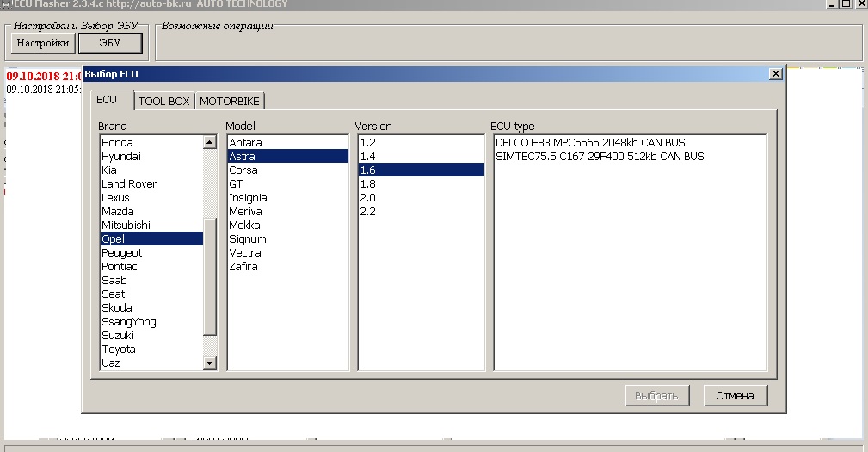The height and width of the screenshot is (452, 868).
Task: Click the red 09.10.2018 log entry
Action: 44,77
